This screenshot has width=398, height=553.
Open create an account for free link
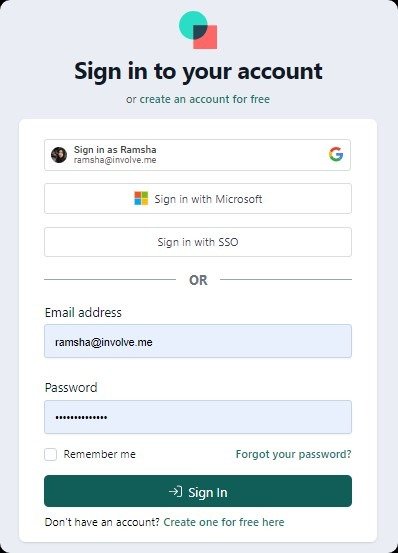(x=205, y=99)
